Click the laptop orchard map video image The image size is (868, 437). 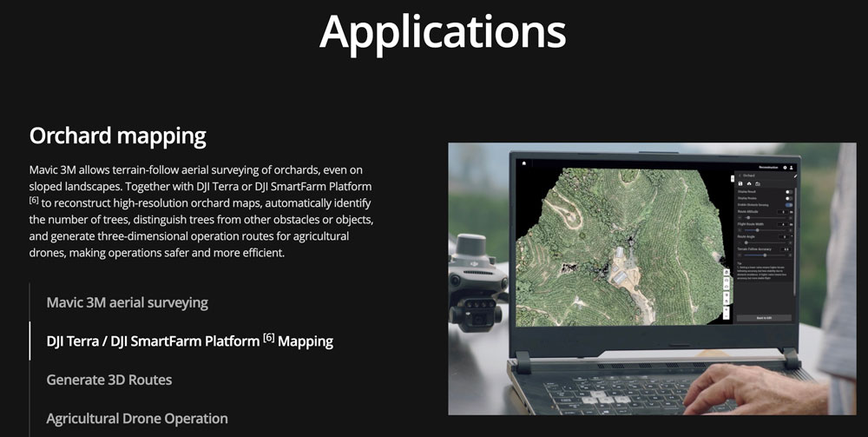[652, 279]
